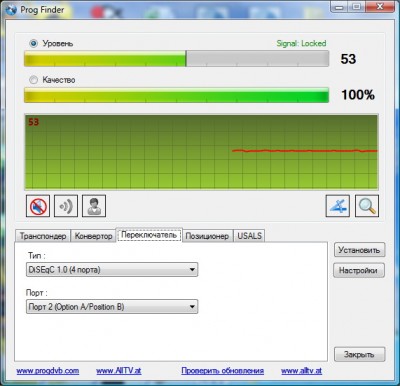Click the user avatar icon button
Image resolution: width=400 pixels, height=386 pixels.
click(94, 206)
